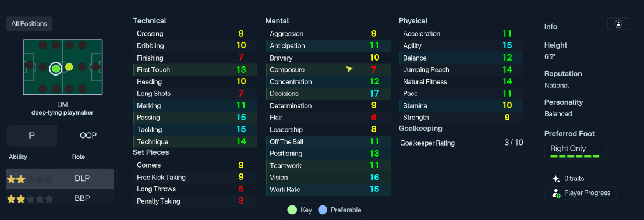The height and width of the screenshot is (220, 644).
Task: Select the DLP role row
Action: coord(59,179)
